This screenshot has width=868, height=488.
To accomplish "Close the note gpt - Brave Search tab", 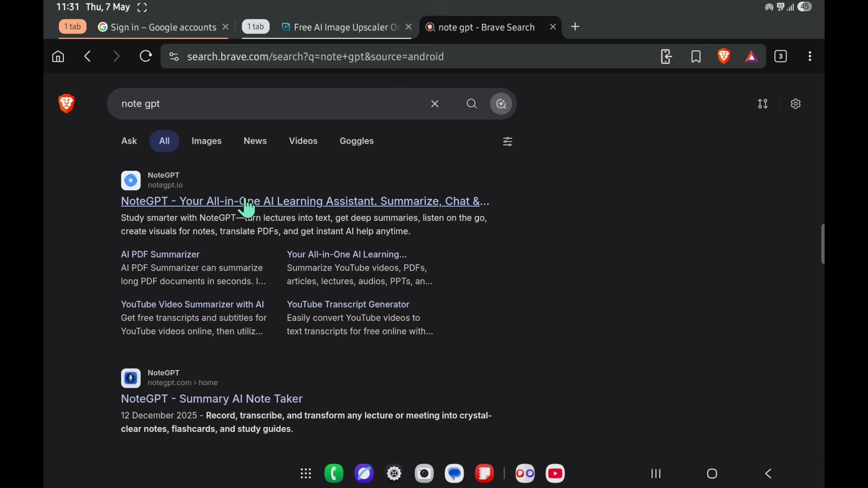I will (x=553, y=28).
